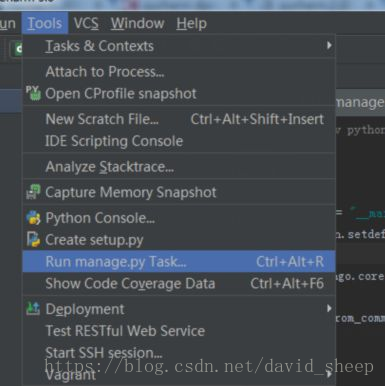Click the Ctrl+Alt+R shortcut label

click(290, 262)
